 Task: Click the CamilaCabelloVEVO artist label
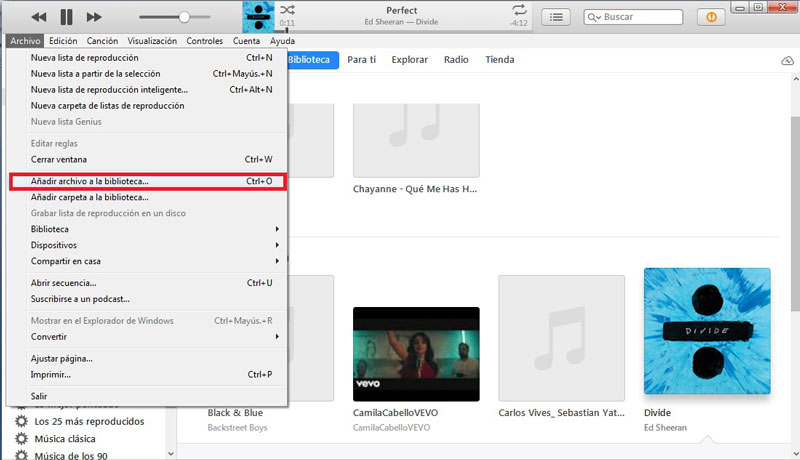[391, 427]
